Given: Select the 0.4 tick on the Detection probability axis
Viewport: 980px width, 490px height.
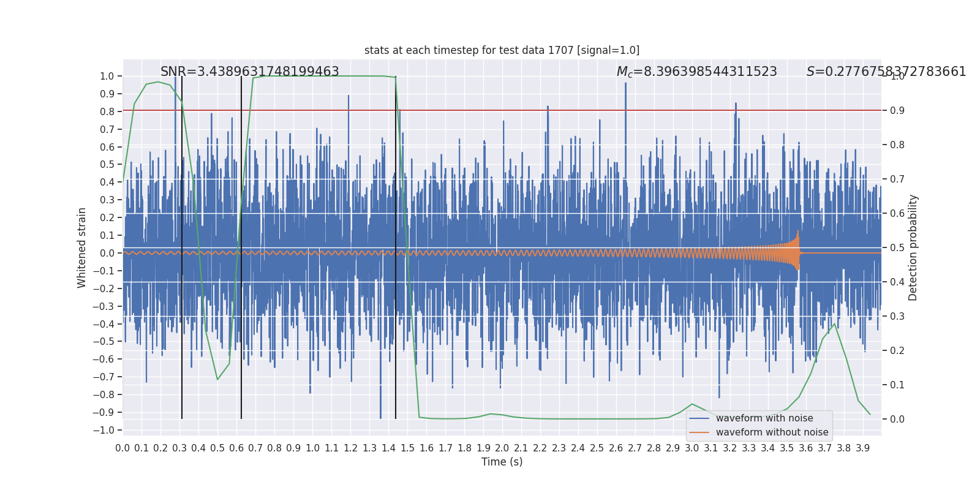Looking at the screenshot, I should (x=897, y=282).
